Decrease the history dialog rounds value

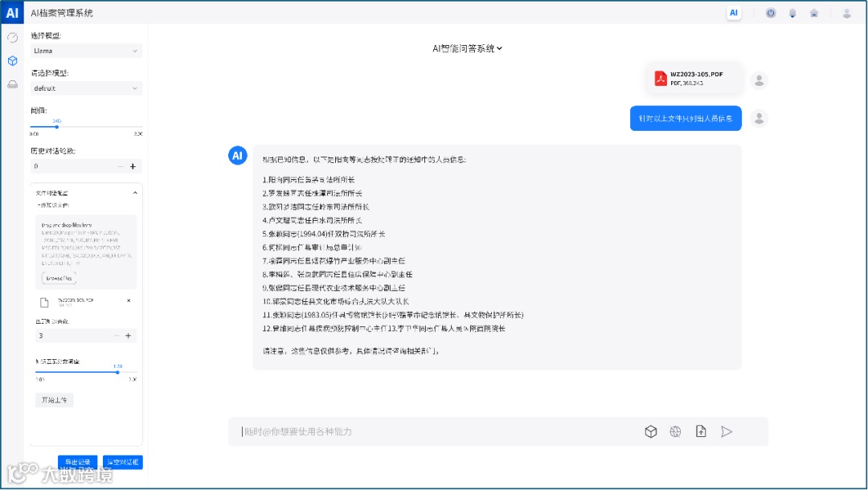click(x=120, y=166)
